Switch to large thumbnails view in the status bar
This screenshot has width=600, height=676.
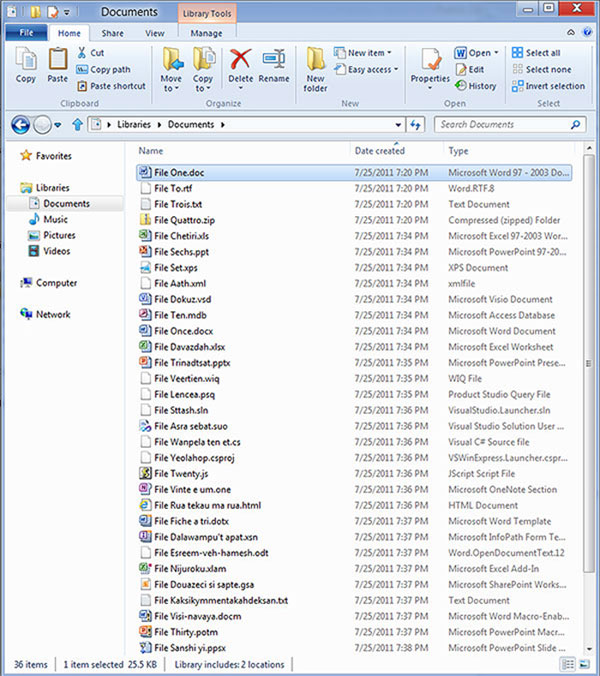tap(584, 664)
